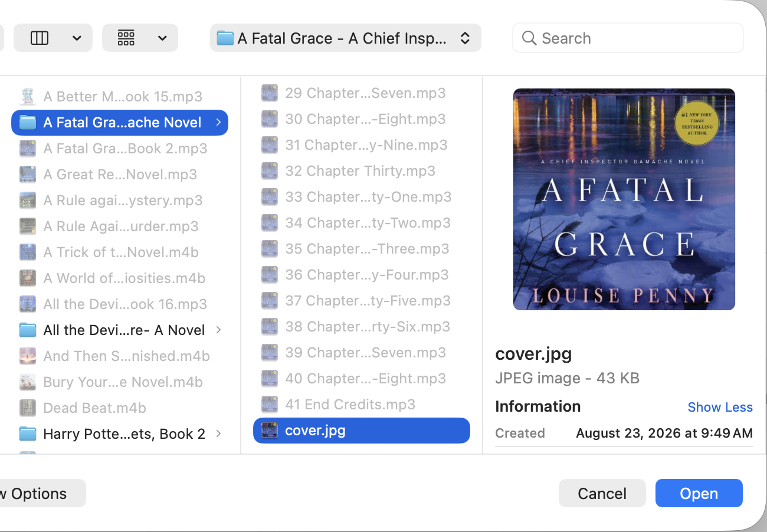Click the 32 Chapter Thirty.mp3 file icon
This screenshot has height=532, width=767.
[270, 171]
